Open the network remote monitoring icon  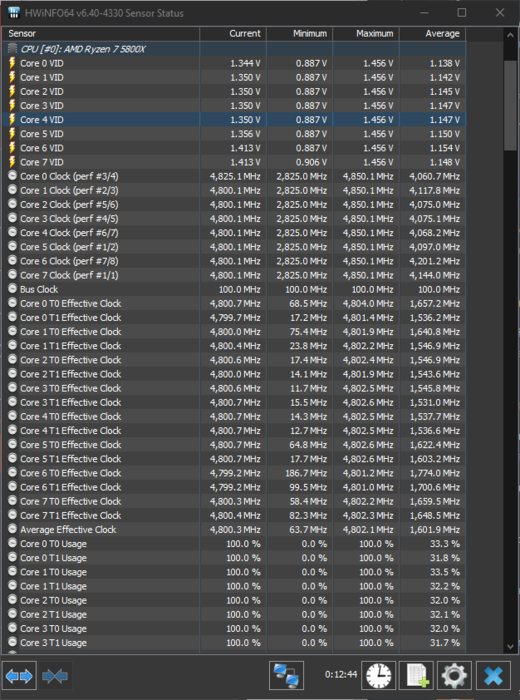(x=286, y=675)
